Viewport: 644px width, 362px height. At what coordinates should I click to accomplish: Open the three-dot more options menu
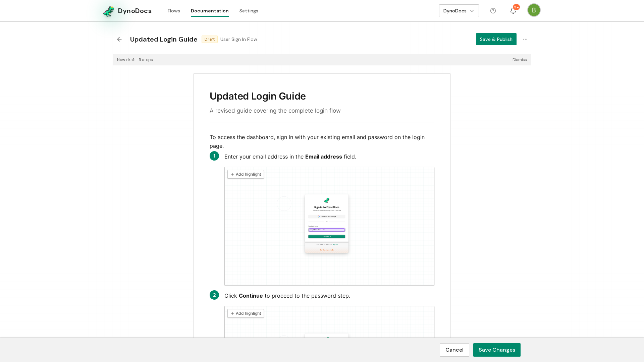point(525,39)
